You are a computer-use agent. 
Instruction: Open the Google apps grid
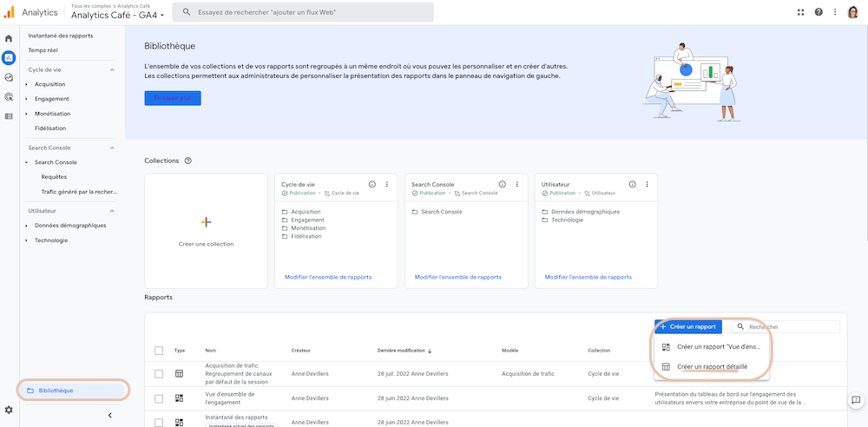click(x=800, y=12)
